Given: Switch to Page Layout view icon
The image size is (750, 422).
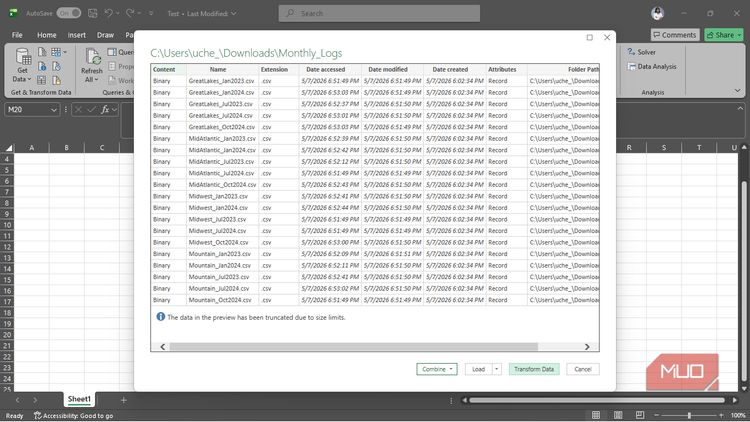Looking at the screenshot, I should (x=618, y=415).
